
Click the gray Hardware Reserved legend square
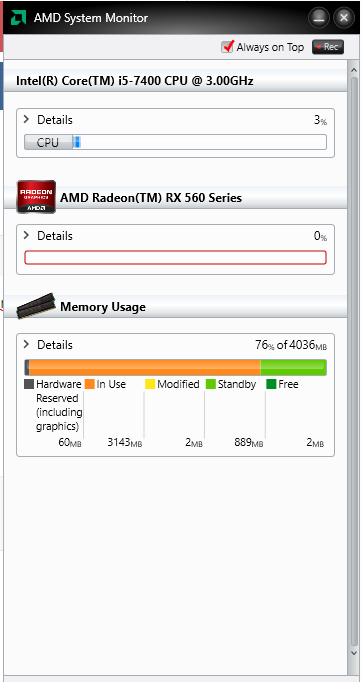point(29,384)
